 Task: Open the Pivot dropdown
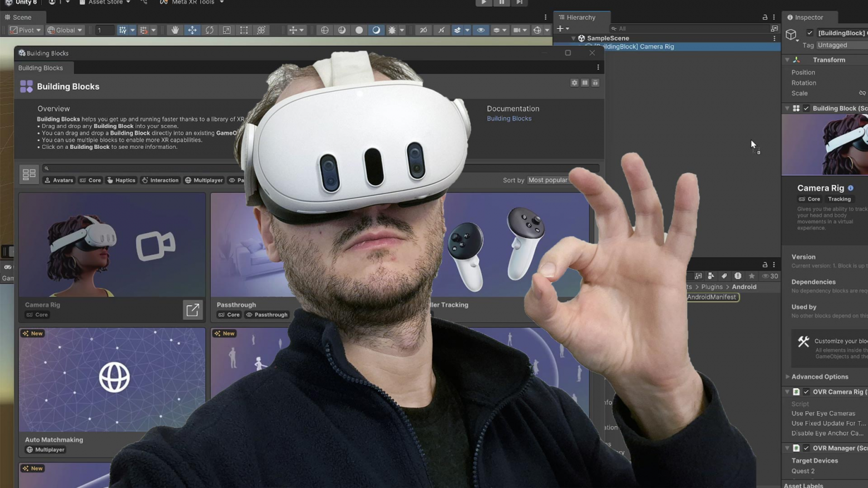(26, 30)
